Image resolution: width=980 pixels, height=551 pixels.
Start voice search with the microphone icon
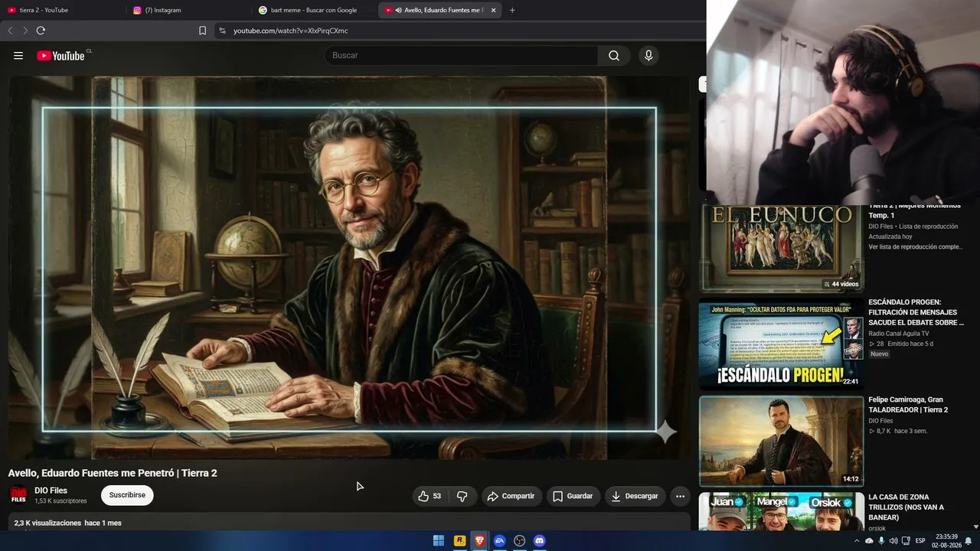[x=648, y=56]
